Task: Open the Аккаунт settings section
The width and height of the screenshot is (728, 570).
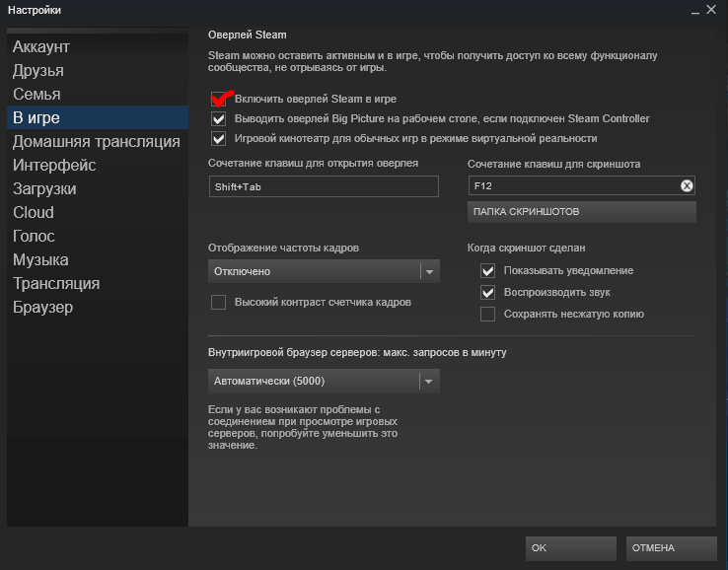Action: pos(41,46)
